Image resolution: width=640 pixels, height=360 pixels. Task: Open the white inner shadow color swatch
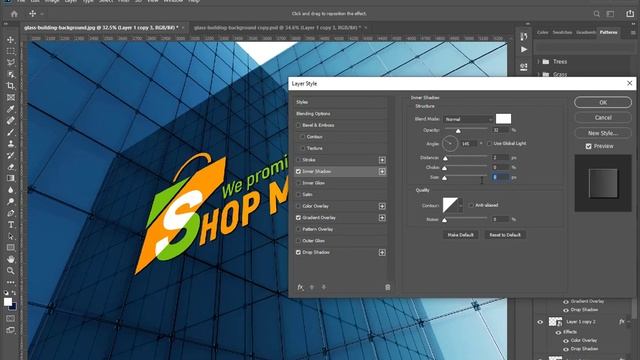click(503, 119)
